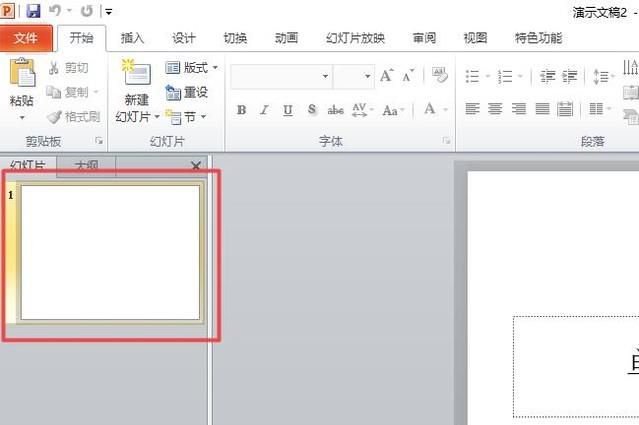Screen dimensions: 639x425
Task: Center align text
Action: point(495,109)
